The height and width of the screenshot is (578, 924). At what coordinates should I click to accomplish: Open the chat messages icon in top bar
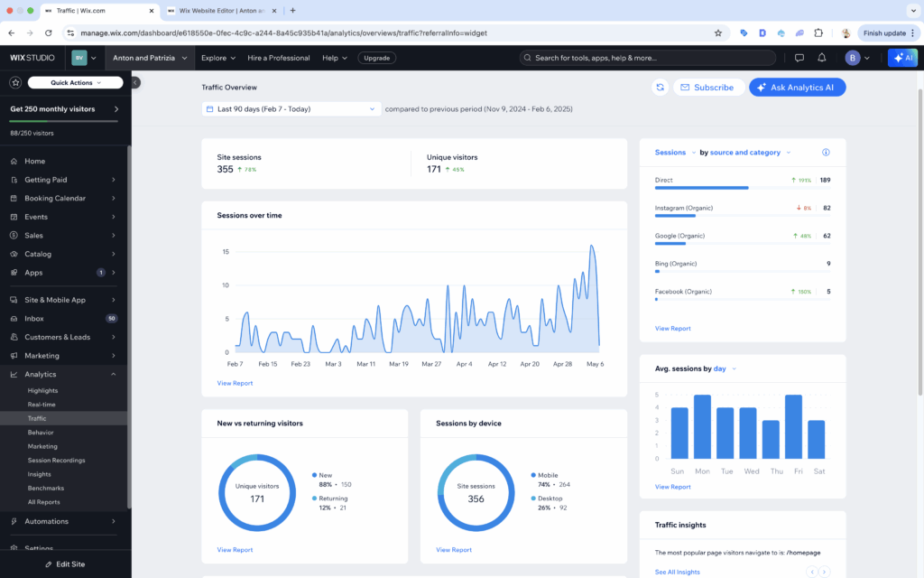[x=799, y=58]
